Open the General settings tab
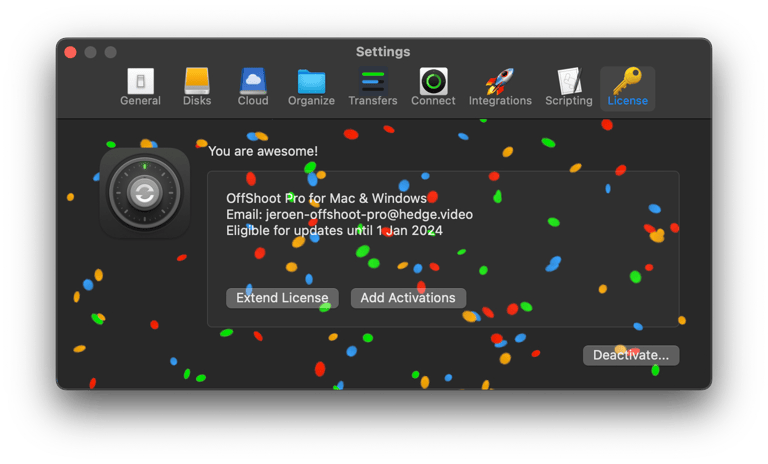This screenshot has height=464, width=768. (140, 87)
